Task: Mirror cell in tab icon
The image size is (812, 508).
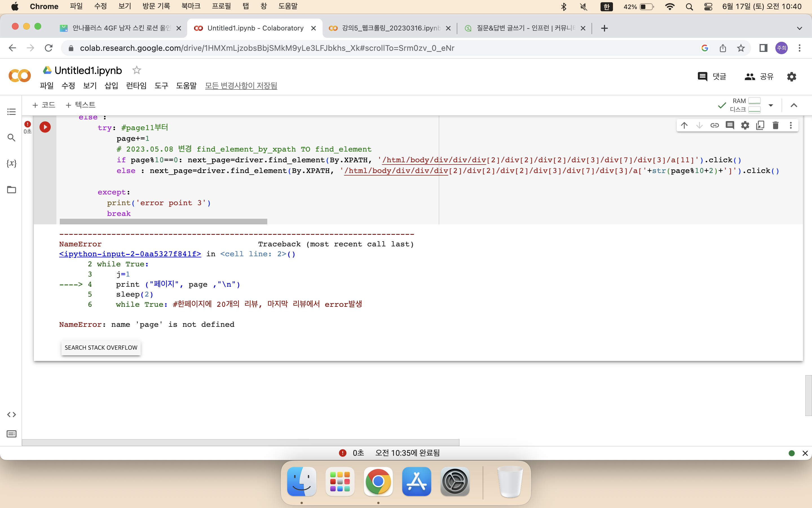Action: pos(760,125)
